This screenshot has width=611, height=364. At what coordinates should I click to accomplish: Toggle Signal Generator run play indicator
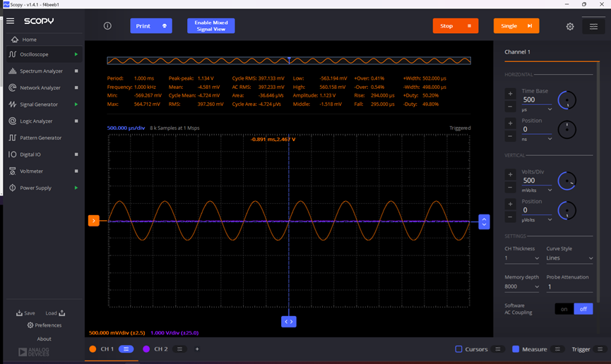click(x=76, y=104)
